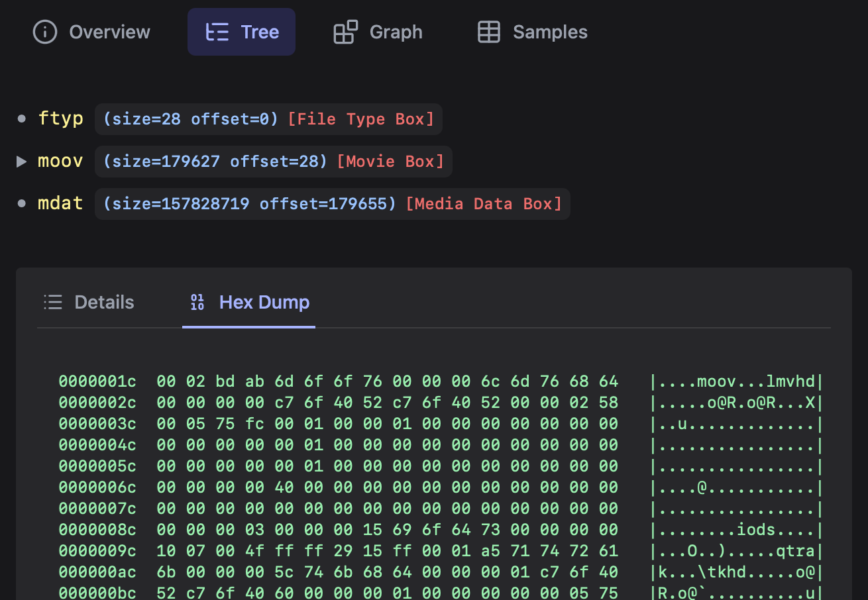Click hex dump offset 0000001c

point(97,381)
